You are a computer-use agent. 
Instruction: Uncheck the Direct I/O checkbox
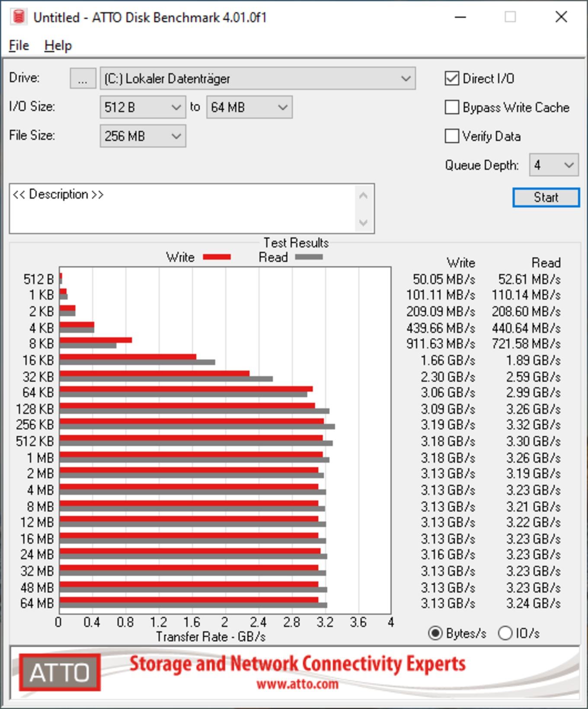click(452, 78)
